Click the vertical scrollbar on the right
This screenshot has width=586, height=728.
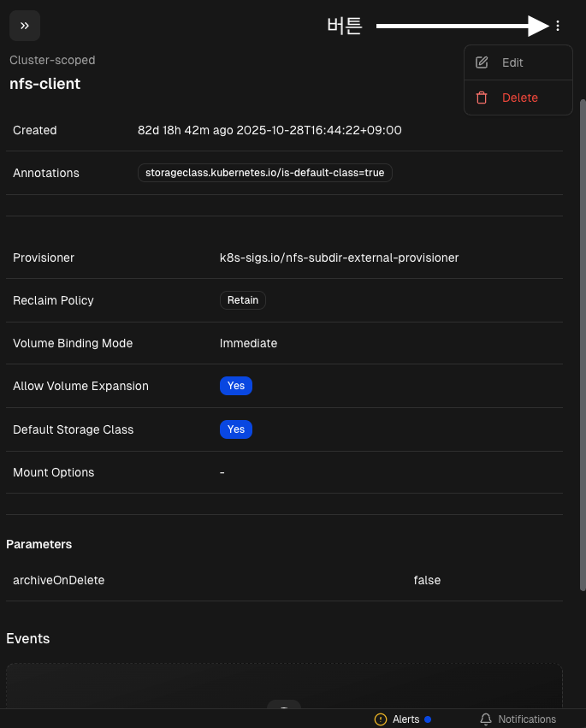tap(582, 342)
